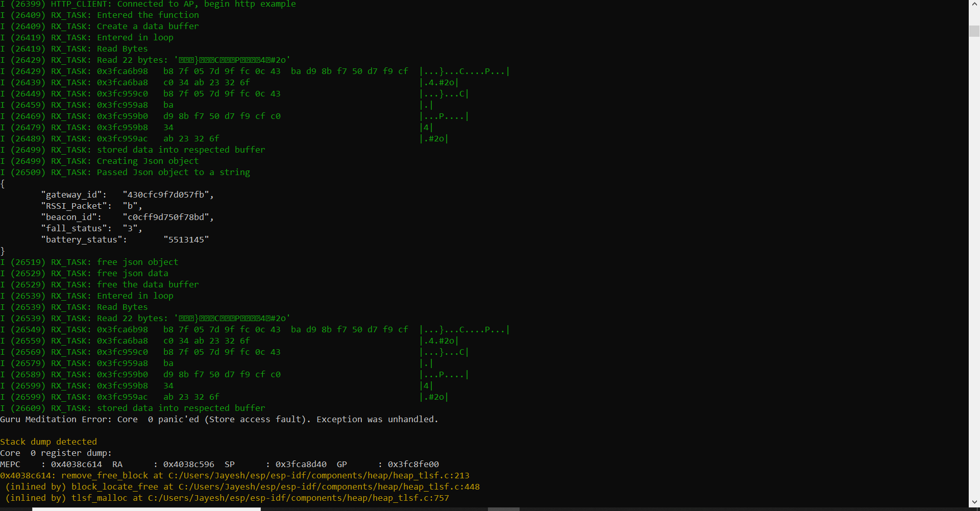Click the value "c0cff9d750f78bd"
The image size is (980, 511).
(x=166, y=217)
